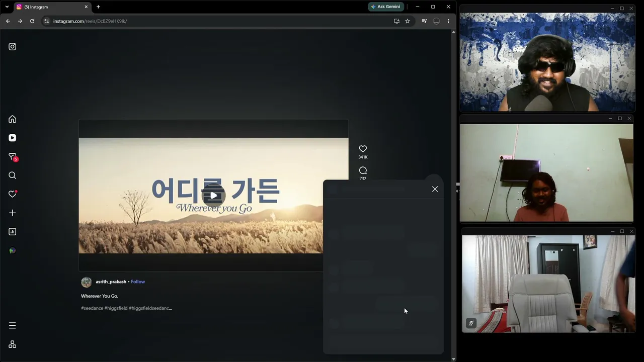Screen dimensions: 644x362
Task: Open a new browser tab
Action: coord(98,7)
